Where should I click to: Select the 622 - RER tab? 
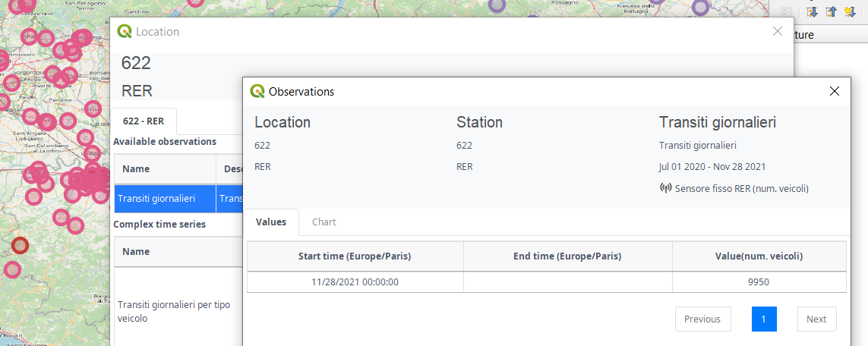[144, 121]
